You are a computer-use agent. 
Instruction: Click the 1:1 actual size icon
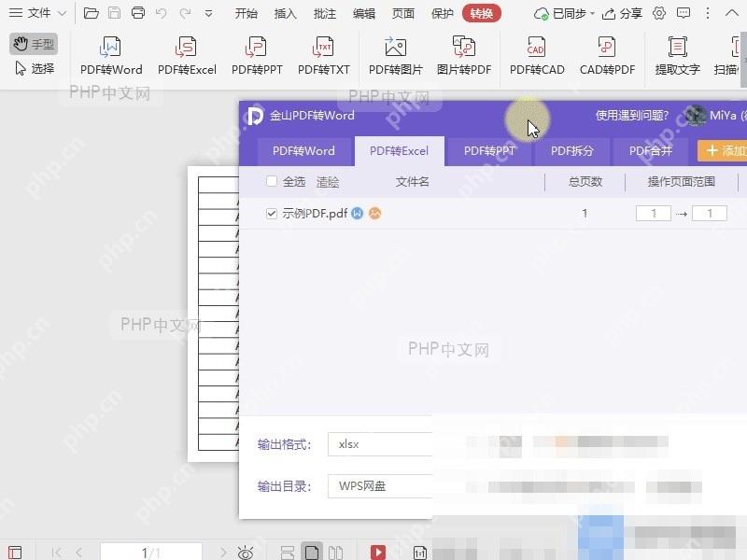click(x=419, y=553)
